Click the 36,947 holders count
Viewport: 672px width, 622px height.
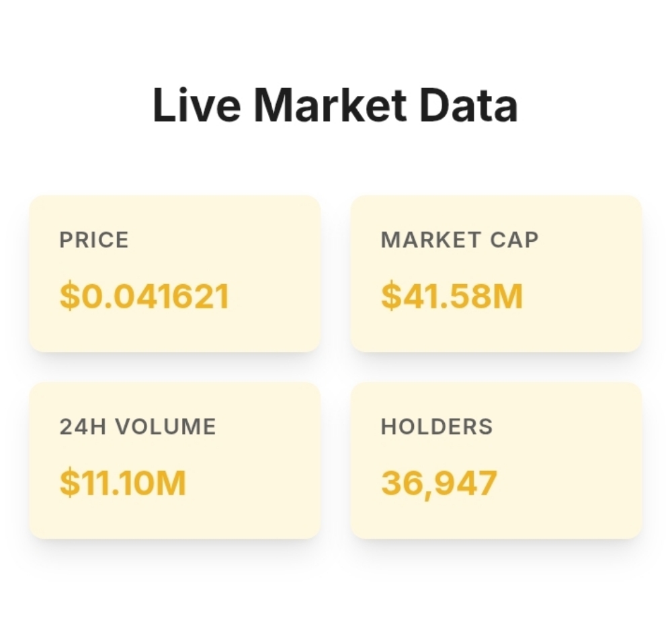(439, 483)
